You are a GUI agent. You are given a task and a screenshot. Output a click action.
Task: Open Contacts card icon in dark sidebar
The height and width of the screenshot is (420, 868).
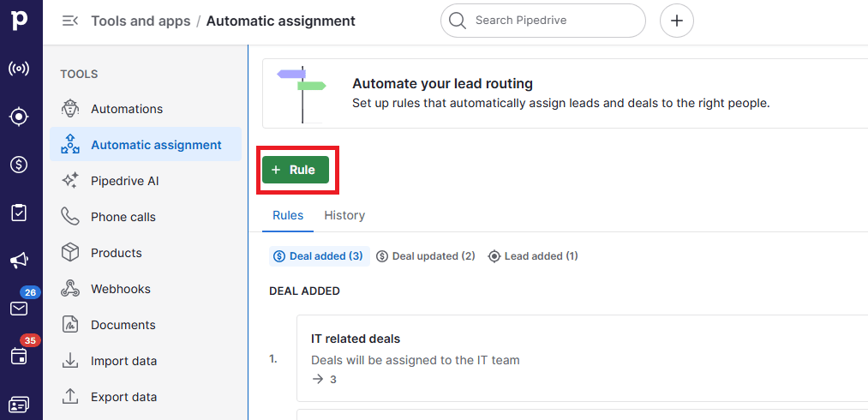coord(20,405)
